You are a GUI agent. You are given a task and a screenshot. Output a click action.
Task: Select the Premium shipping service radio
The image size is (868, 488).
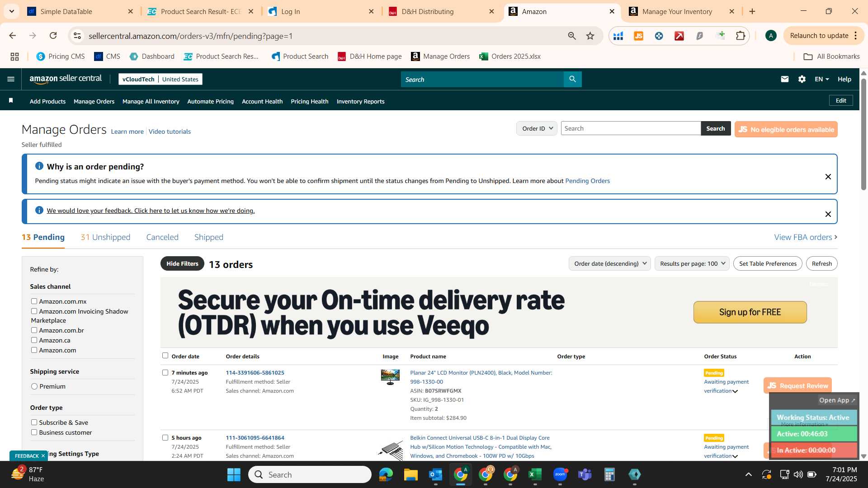(34, 386)
